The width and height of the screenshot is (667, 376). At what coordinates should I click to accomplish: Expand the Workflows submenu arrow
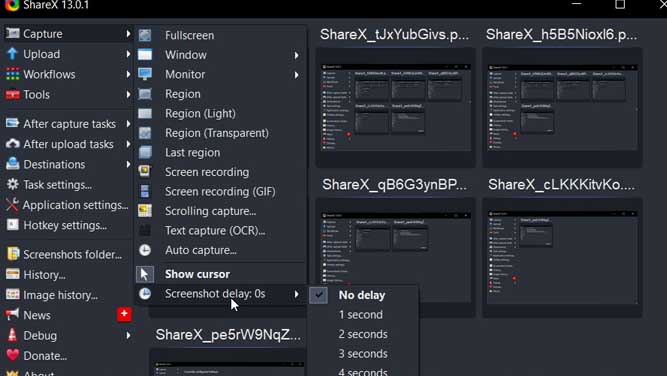[128, 74]
